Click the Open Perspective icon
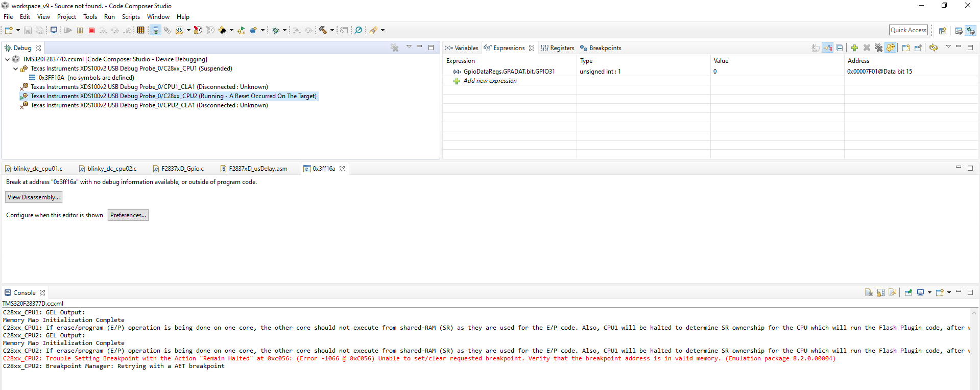The height and width of the screenshot is (390, 980). click(943, 31)
